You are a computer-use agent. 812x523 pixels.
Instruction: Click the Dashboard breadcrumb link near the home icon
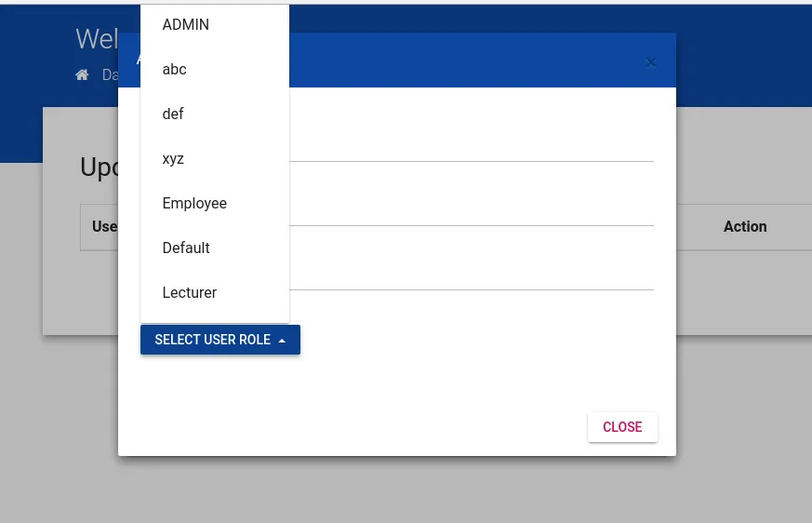[x=111, y=74]
